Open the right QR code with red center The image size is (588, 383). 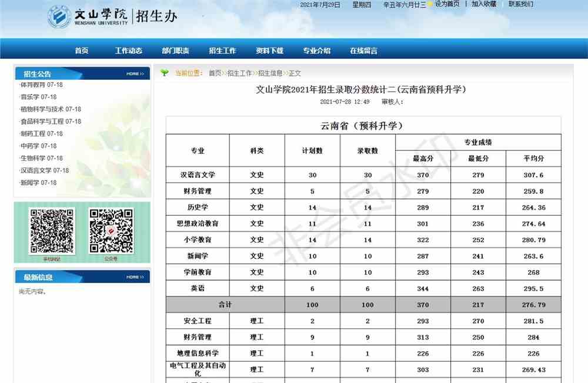coord(111,231)
